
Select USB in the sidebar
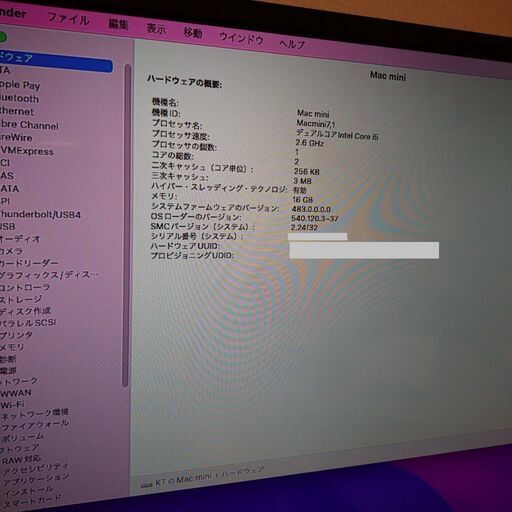click(x=8, y=226)
